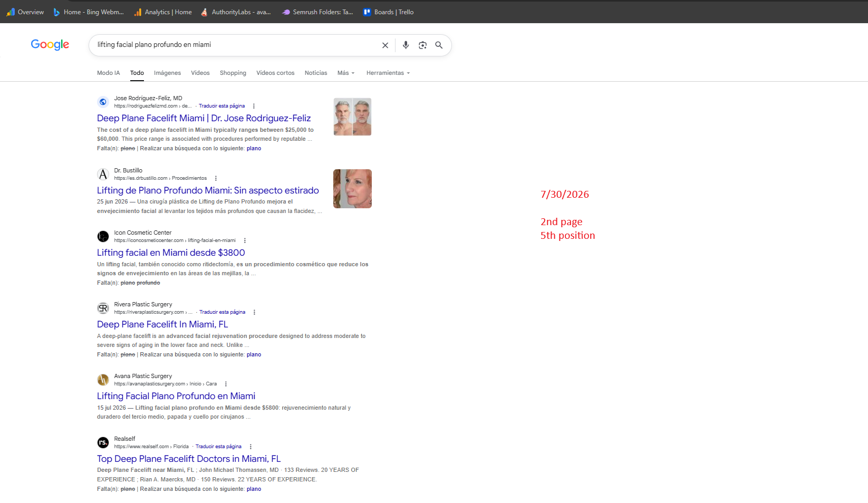Image resolution: width=868 pixels, height=503 pixels.
Task: Translate the Rodriguez-Feliz result page
Action: tap(221, 106)
